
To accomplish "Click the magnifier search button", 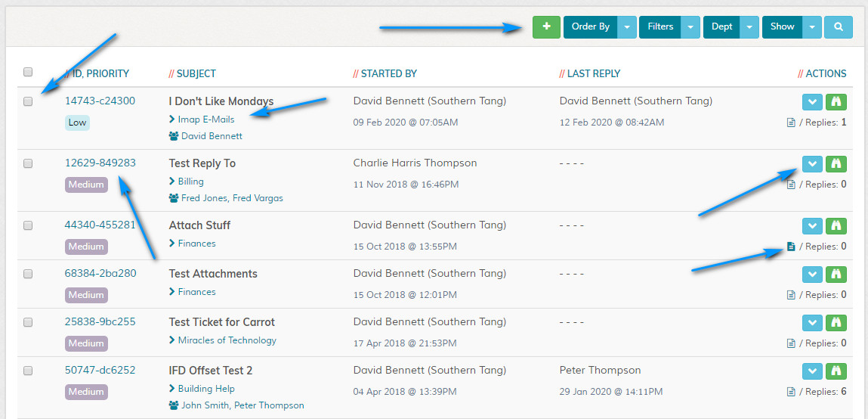I will pyautogui.click(x=838, y=26).
